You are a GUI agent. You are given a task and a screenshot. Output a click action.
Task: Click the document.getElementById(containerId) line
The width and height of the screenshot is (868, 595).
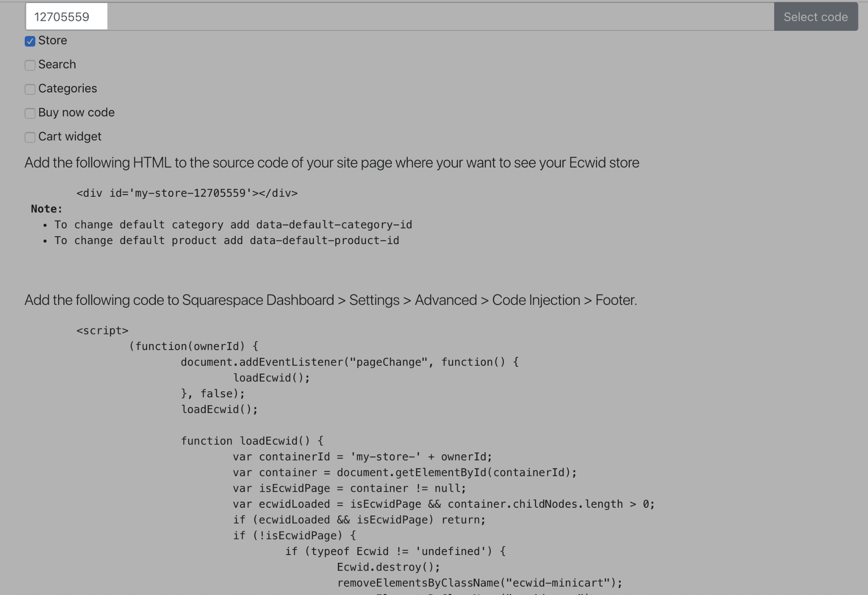(x=405, y=473)
